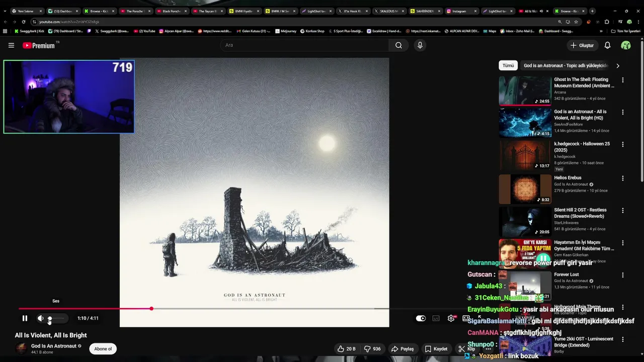Click Oluştur create button
Image resolution: width=644 pixels, height=362 pixels.
pyautogui.click(x=582, y=45)
